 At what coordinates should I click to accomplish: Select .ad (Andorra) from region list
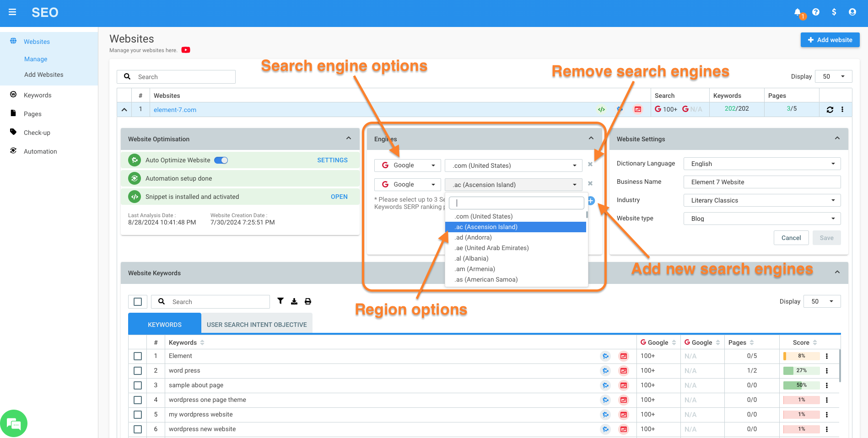tap(473, 237)
